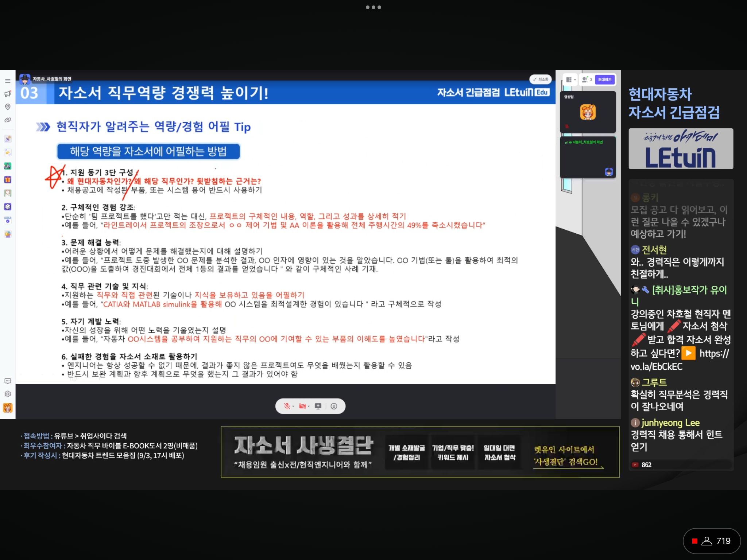
Task: Click the 초대하기 invite button
Action: tap(605, 79)
